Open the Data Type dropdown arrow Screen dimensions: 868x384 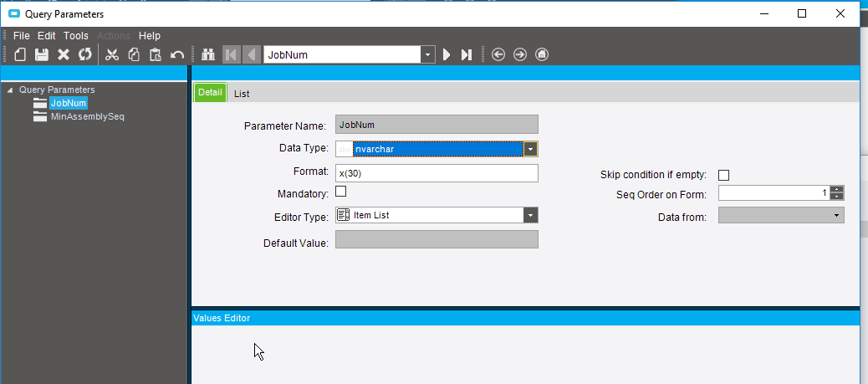pyautogui.click(x=531, y=149)
